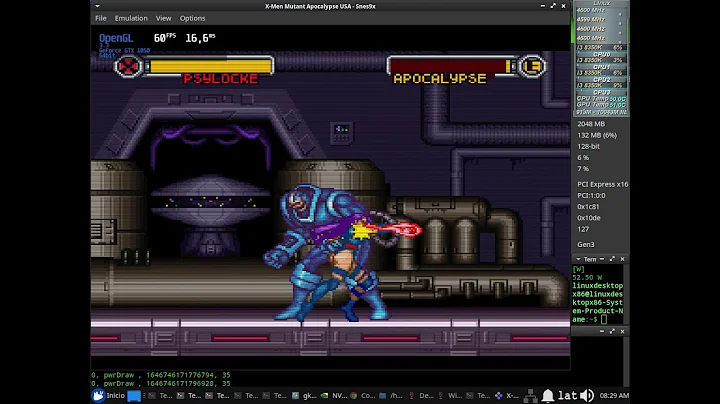This screenshot has height=404, width=720.
Task: Click the '132 MB (6%)' value
Action: point(597,135)
